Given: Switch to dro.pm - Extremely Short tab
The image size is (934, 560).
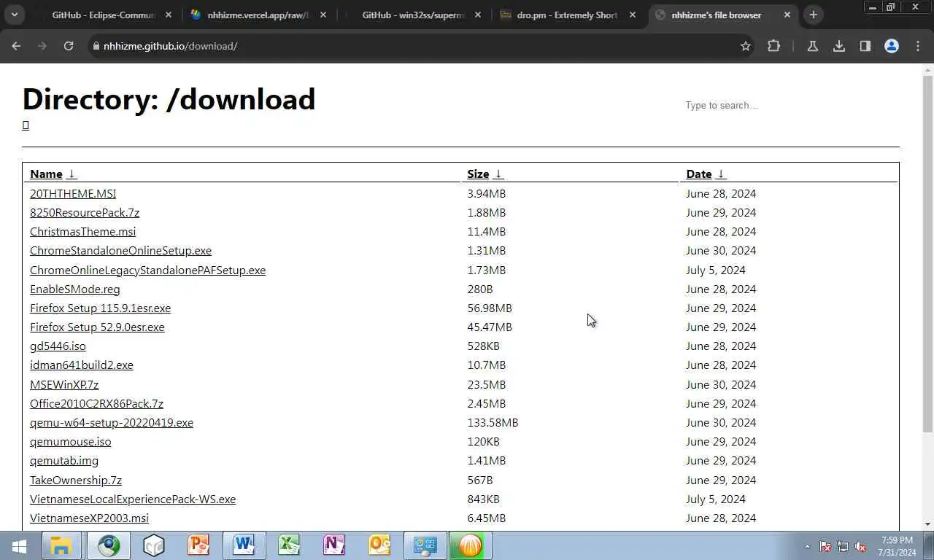Looking at the screenshot, I should 567,15.
